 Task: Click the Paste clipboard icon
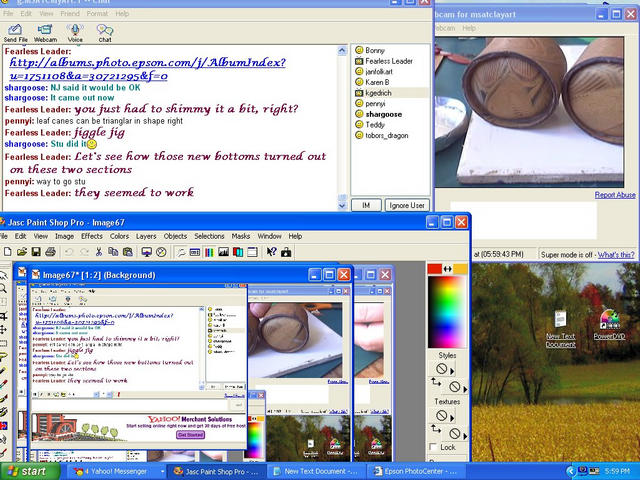click(x=128, y=252)
